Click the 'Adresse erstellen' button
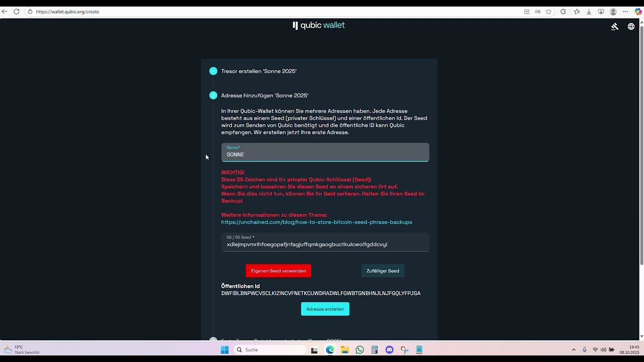The width and height of the screenshot is (644, 362). tap(325, 309)
